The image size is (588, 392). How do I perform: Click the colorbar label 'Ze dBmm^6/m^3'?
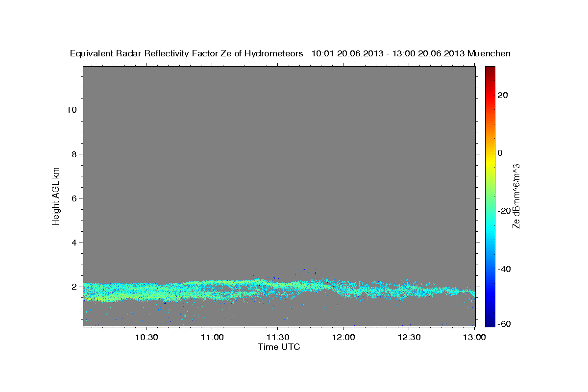516,196
